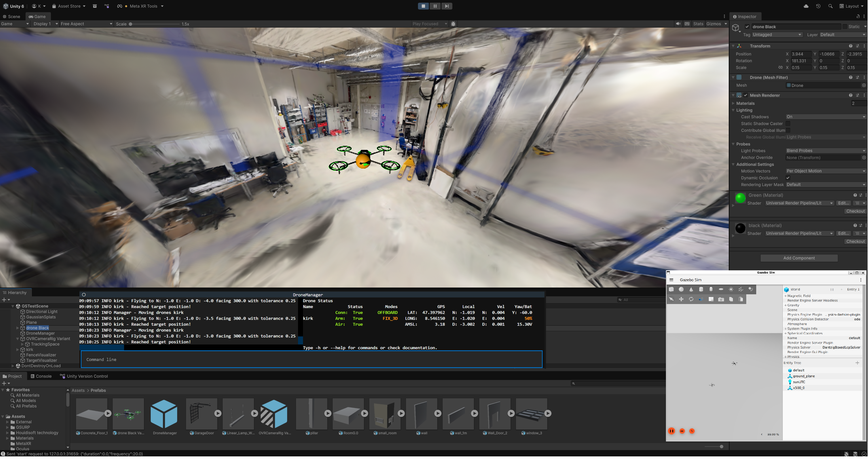This screenshot has height=460, width=868.
Task: Mute game audio speaker icon
Action: tap(678, 24)
